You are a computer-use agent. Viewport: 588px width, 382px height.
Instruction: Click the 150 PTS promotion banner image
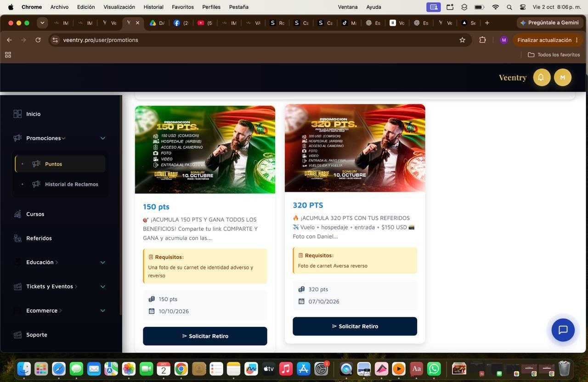[x=205, y=150]
